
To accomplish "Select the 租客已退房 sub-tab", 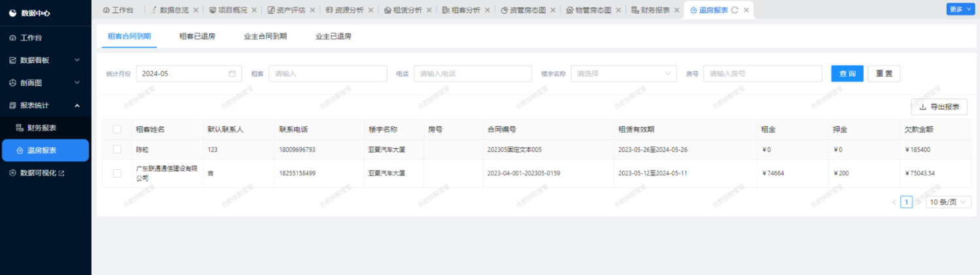I will coord(197,37).
